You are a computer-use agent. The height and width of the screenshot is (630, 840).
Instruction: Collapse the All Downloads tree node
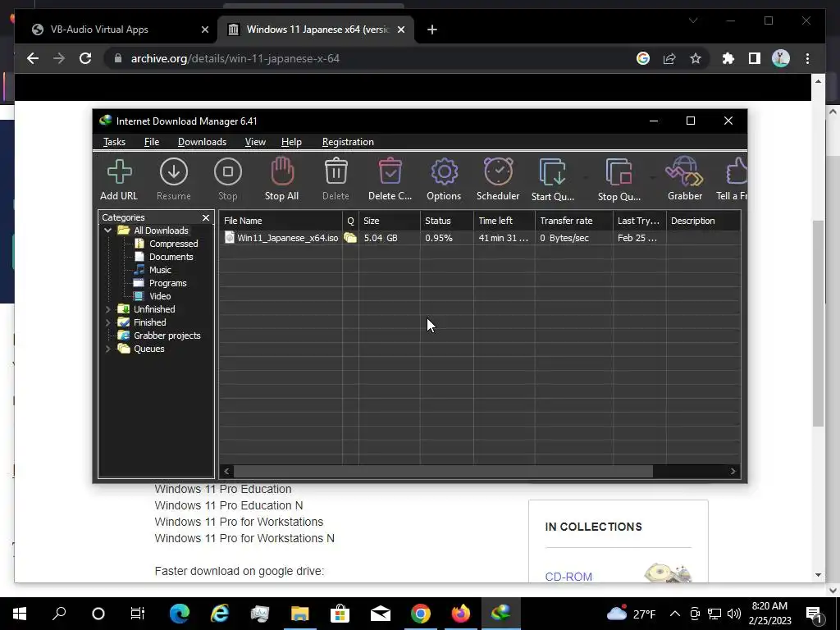107,231
